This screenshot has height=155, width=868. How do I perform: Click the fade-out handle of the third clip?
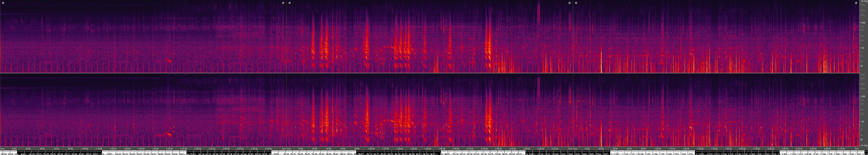coord(856,3)
